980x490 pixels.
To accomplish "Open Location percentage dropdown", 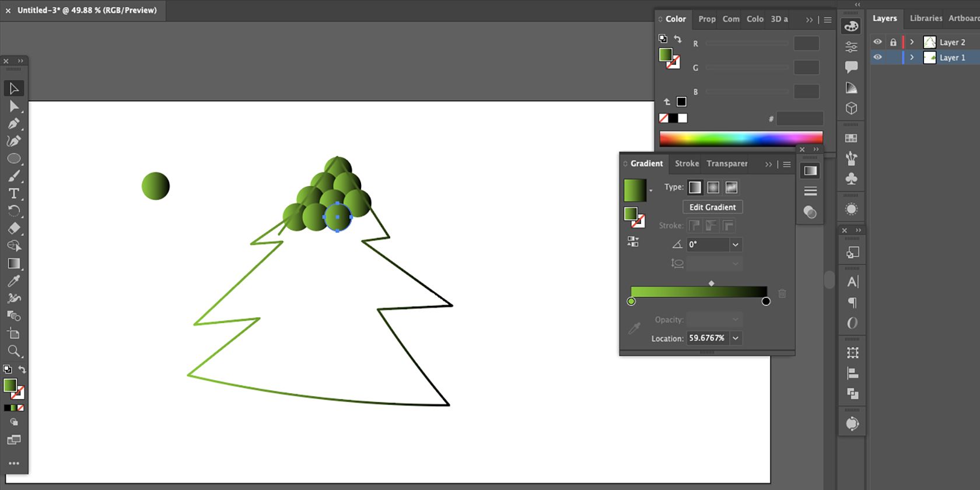I will click(x=736, y=338).
